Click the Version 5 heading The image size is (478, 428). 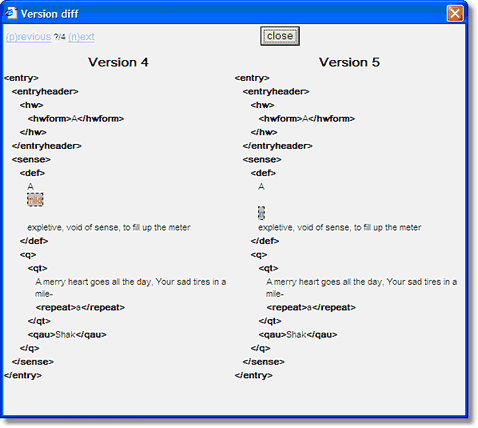349,62
